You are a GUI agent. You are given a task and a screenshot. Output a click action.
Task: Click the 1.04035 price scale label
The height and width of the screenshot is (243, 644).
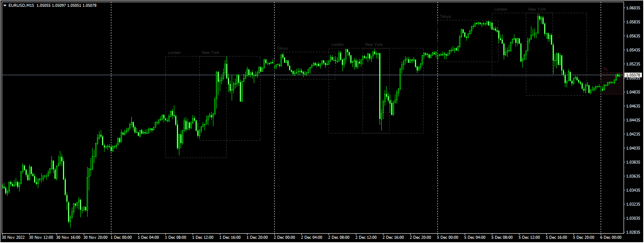[633, 148]
